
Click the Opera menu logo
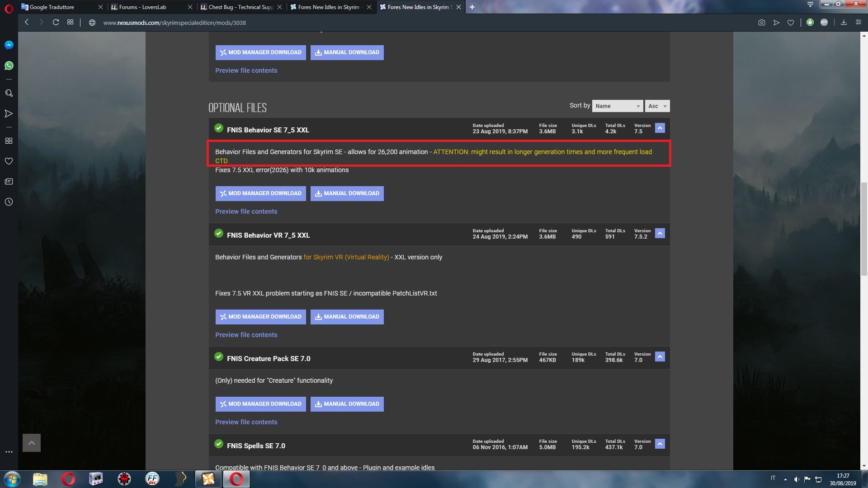coord(9,9)
